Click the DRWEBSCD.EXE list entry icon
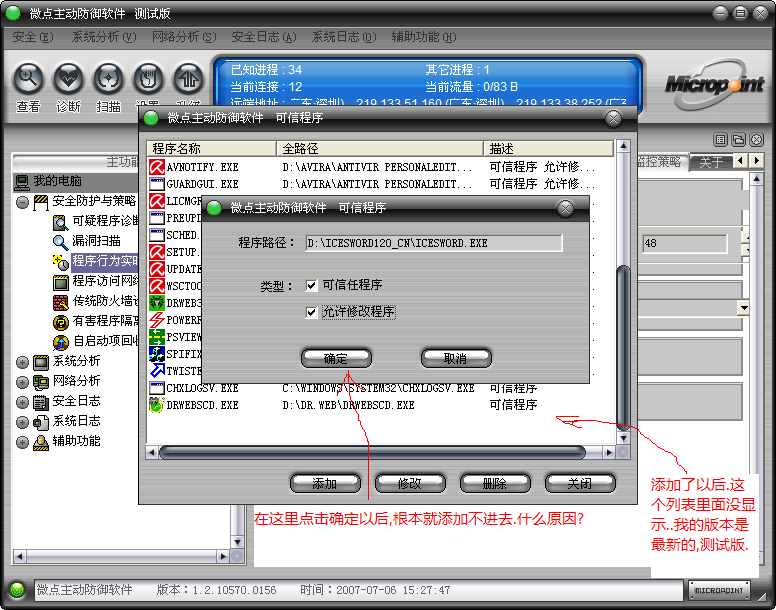 (157, 405)
